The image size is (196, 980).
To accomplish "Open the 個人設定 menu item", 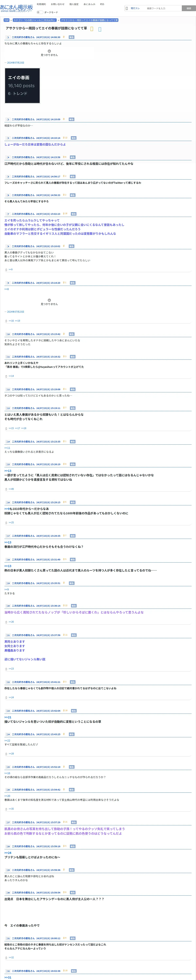I will pyautogui.click(x=74, y=4).
